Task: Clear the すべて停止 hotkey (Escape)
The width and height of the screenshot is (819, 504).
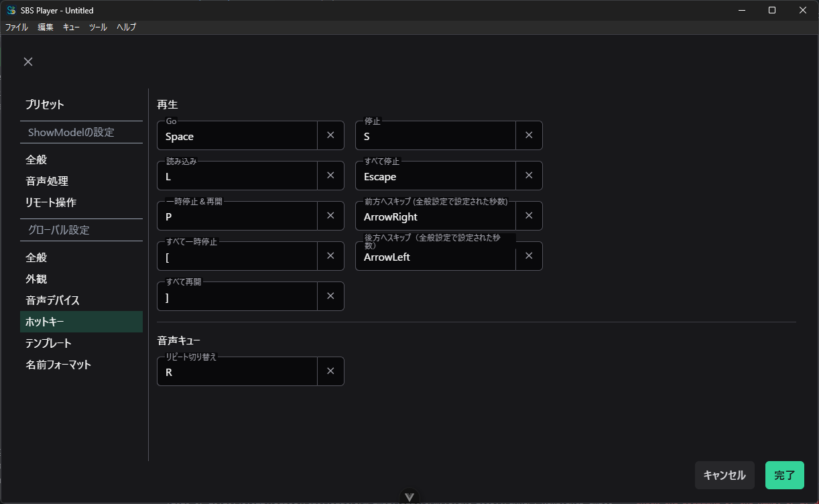Action: click(529, 176)
